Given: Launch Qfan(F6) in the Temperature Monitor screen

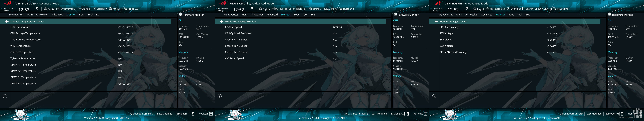Looking at the screenshot, I should pyautogui.click(x=85, y=9).
